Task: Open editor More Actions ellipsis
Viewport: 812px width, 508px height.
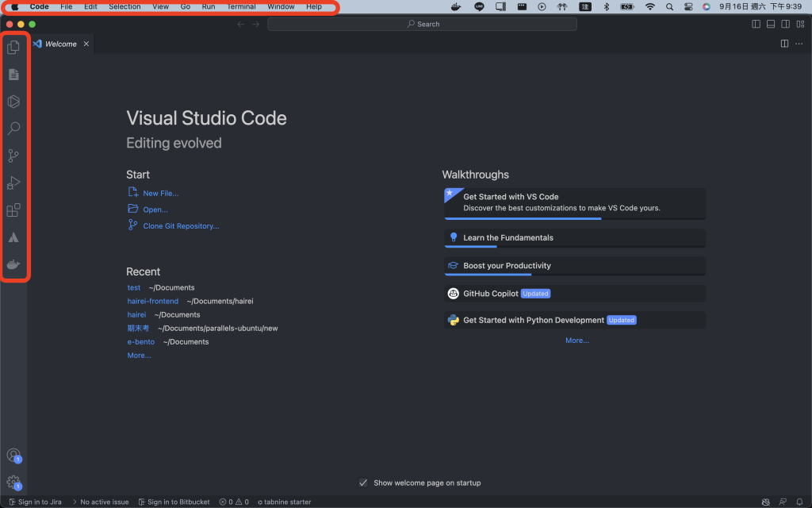Action: click(799, 44)
